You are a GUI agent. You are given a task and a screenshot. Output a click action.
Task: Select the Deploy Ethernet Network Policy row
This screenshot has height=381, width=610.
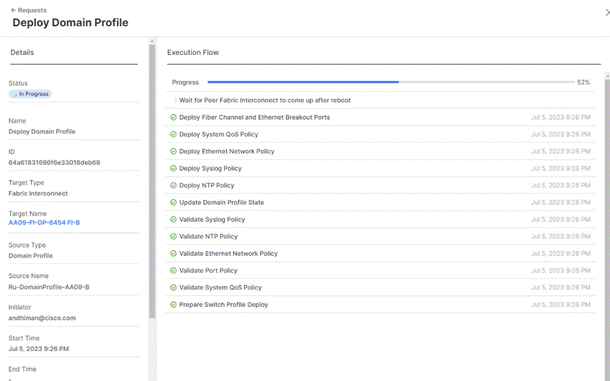point(380,151)
